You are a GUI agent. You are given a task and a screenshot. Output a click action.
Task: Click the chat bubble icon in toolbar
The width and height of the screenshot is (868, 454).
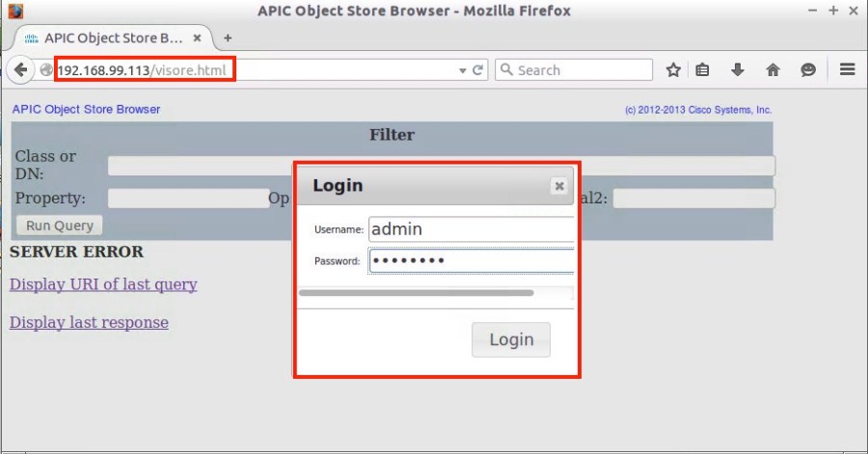point(808,70)
